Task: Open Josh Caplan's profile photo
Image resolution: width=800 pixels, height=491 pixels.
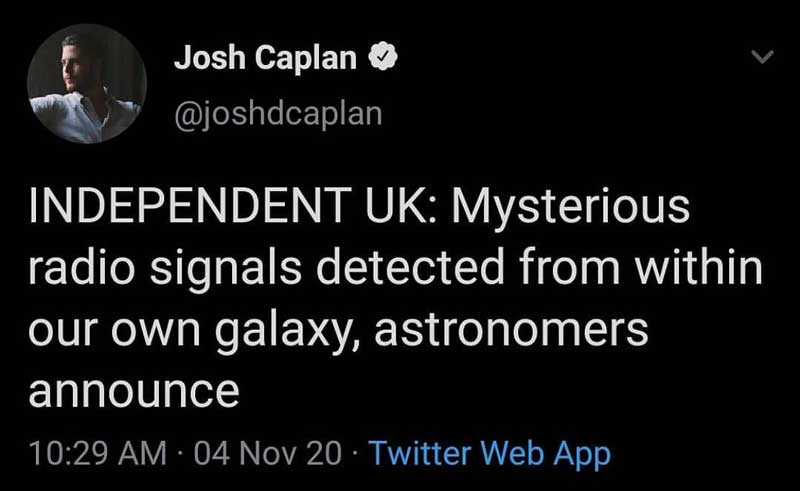Action: click(86, 84)
